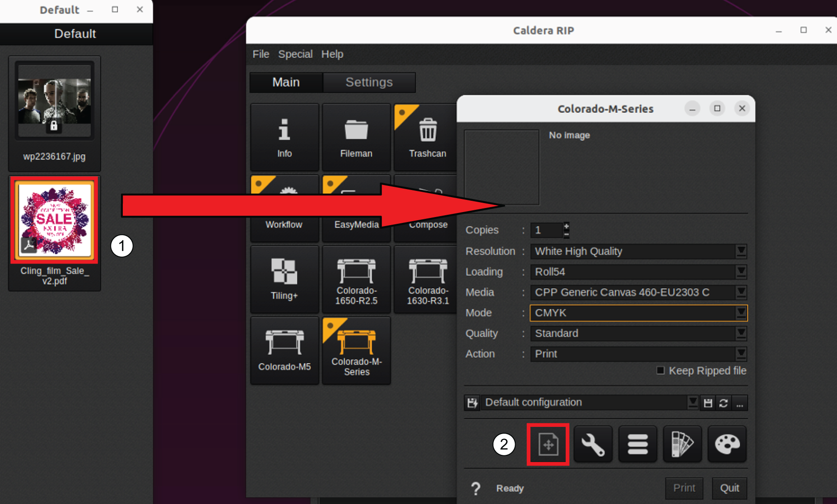Viewport: 837px width, 504px height.
Task: Open the Colorado-M5 printer driver
Action: tap(284, 351)
